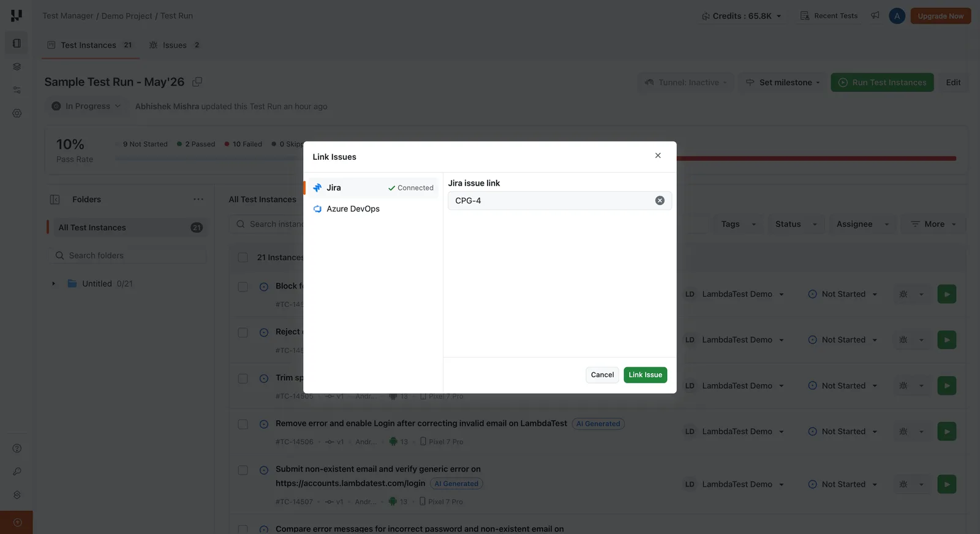Screen dimensions: 980x534
Task: Open the Tags filter dropdown
Action: [x=738, y=224]
